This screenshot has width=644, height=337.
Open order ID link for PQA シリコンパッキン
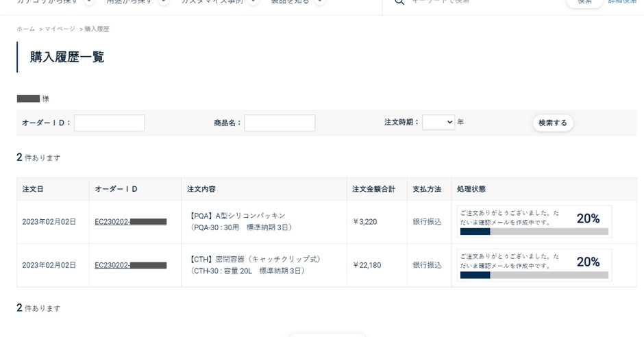coord(130,222)
